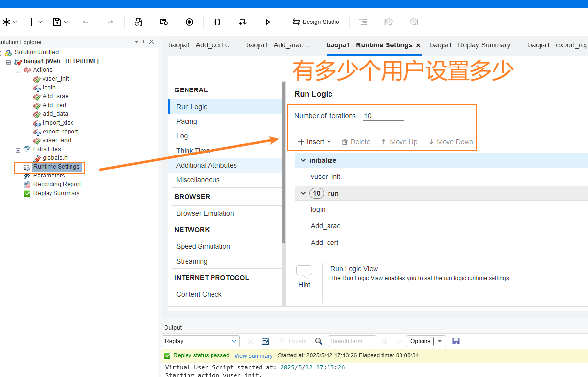Select login action in Solution Explorer

pos(49,88)
